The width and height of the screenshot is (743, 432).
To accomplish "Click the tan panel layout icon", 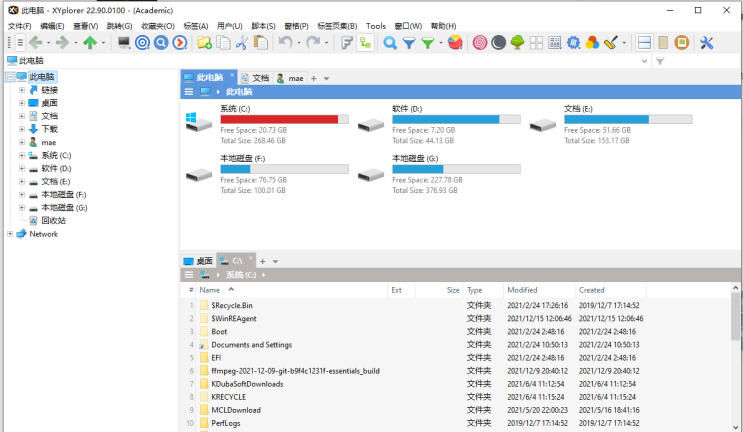I will click(x=663, y=43).
